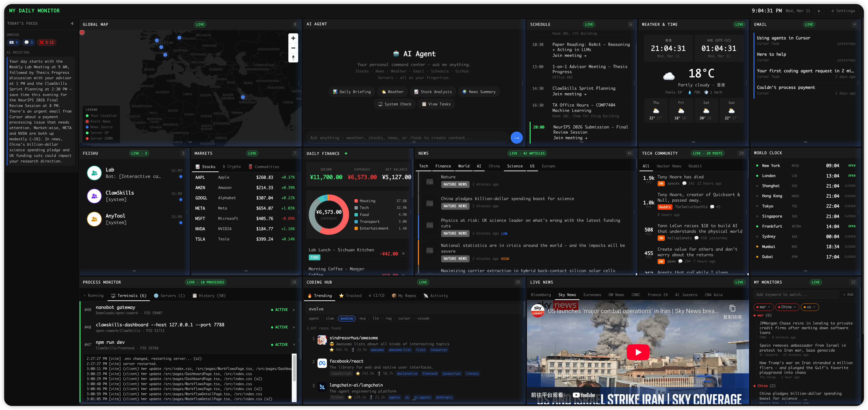
Task: Toggle the theme icon beside the clock
Action: coord(819,11)
